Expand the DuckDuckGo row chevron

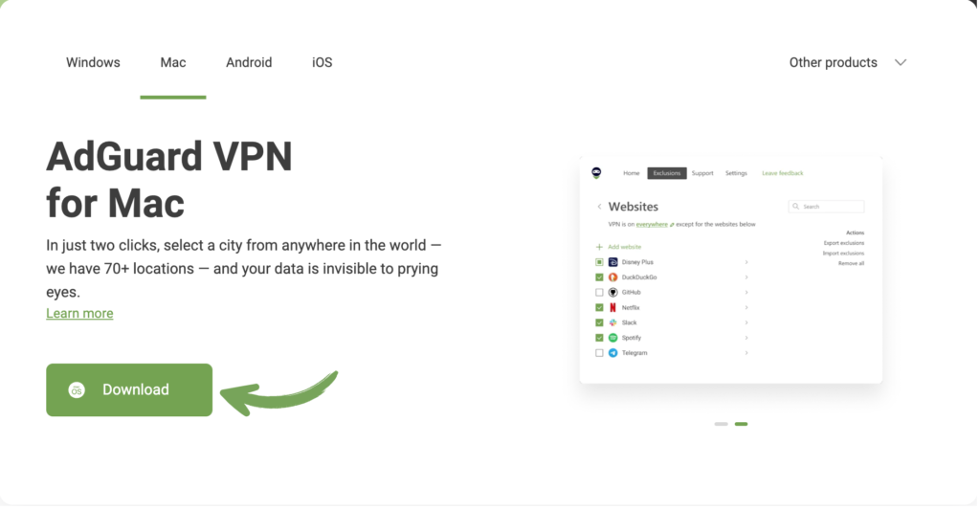coord(746,277)
